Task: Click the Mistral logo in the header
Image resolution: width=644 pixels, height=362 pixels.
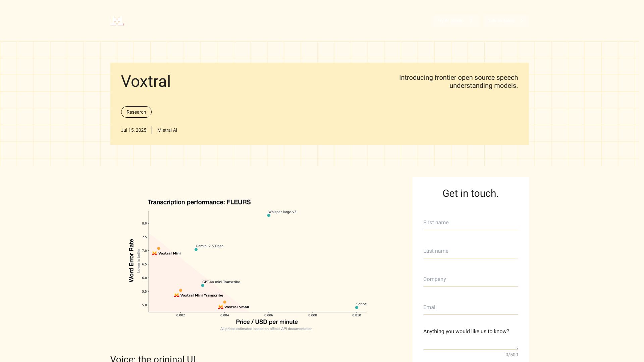Action: (x=117, y=20)
